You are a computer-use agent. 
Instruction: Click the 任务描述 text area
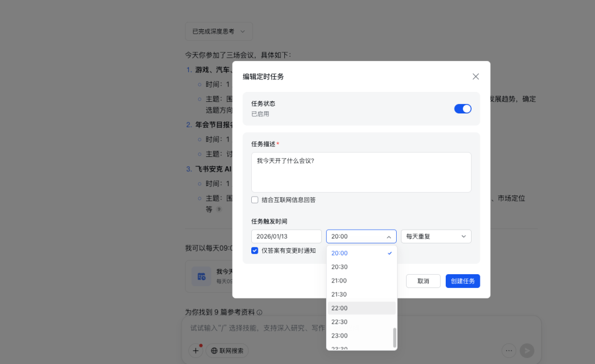click(361, 172)
